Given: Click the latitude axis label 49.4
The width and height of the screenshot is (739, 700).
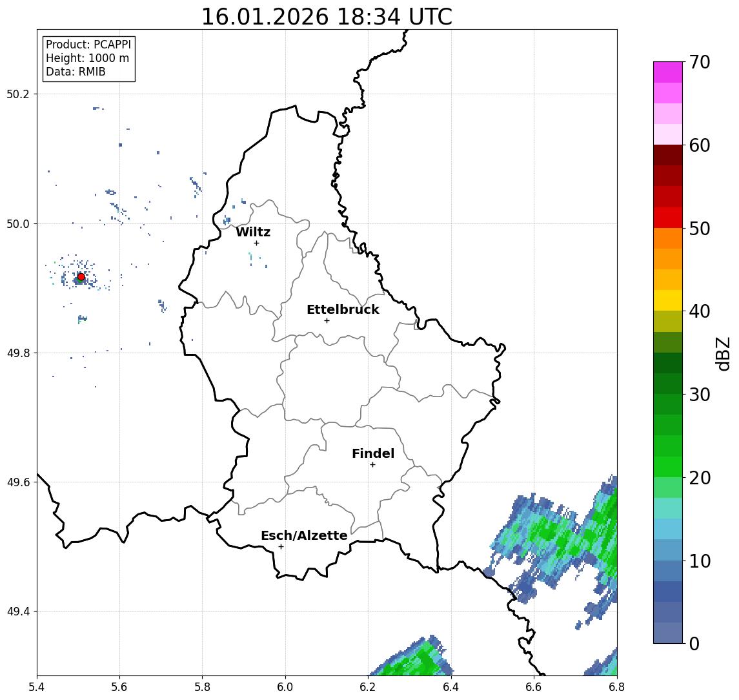Looking at the screenshot, I should coord(18,612).
